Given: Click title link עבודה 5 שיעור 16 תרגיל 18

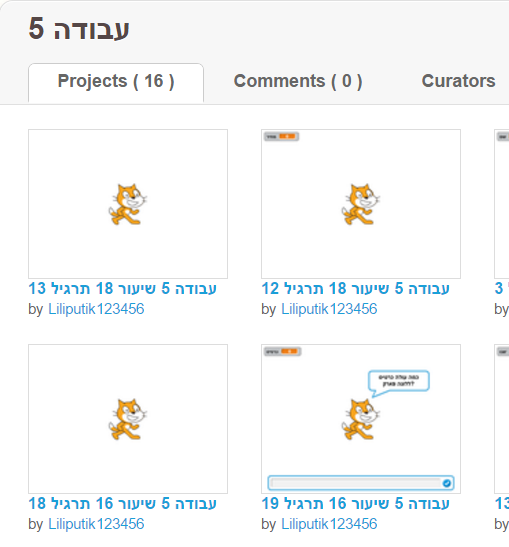Looking at the screenshot, I should tap(122, 504).
